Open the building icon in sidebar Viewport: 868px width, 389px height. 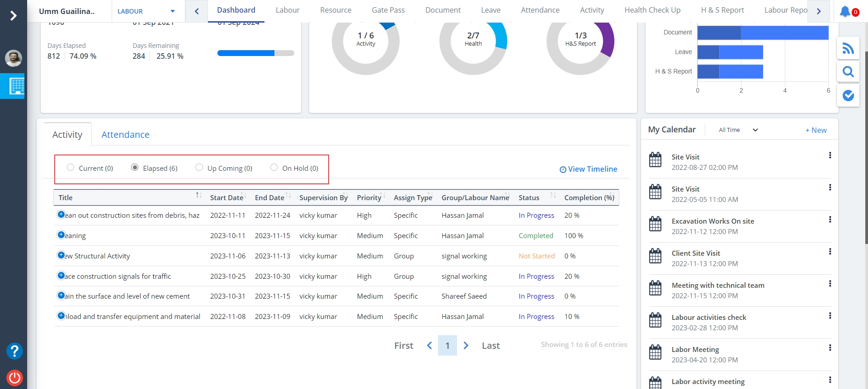pyautogui.click(x=16, y=86)
